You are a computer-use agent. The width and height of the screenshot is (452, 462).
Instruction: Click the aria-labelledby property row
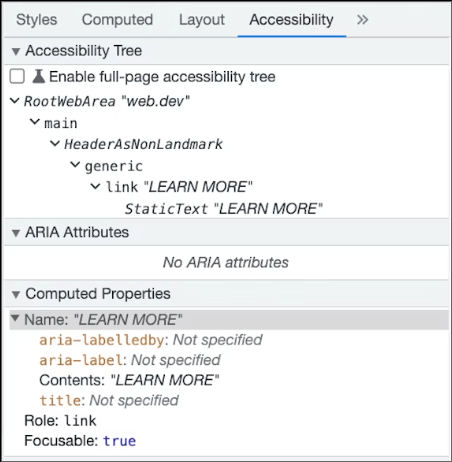tap(151, 340)
